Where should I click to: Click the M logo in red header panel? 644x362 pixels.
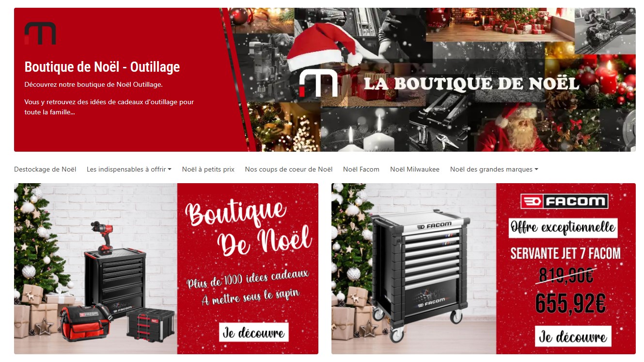click(x=40, y=33)
